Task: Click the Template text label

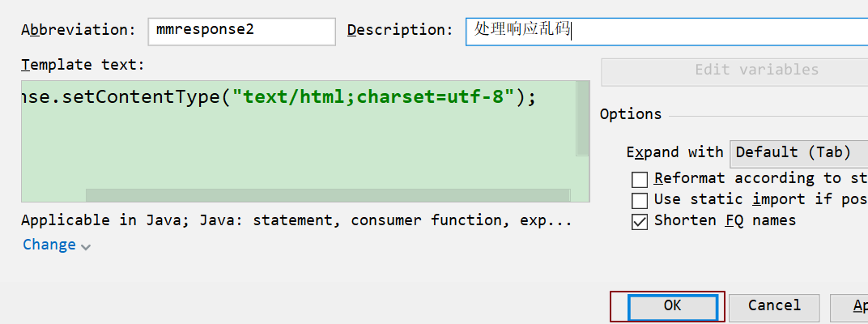Action: (x=83, y=65)
